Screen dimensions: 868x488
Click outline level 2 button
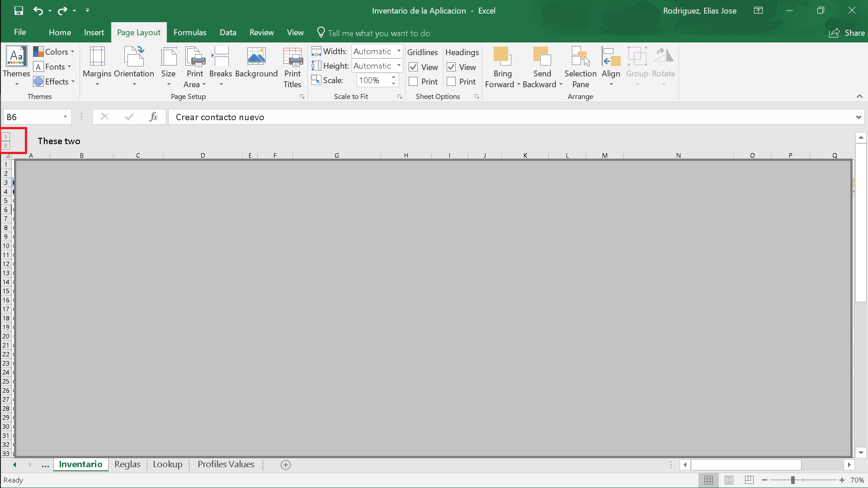coord(5,145)
